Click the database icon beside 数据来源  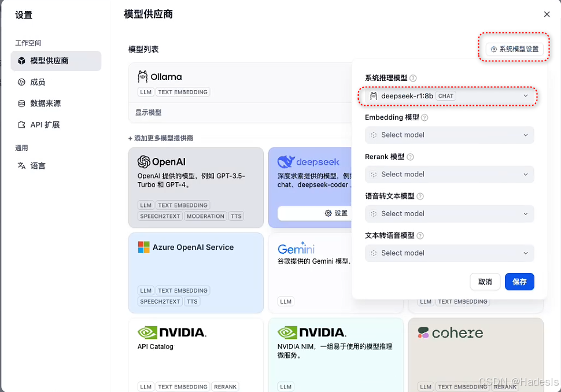pos(21,103)
